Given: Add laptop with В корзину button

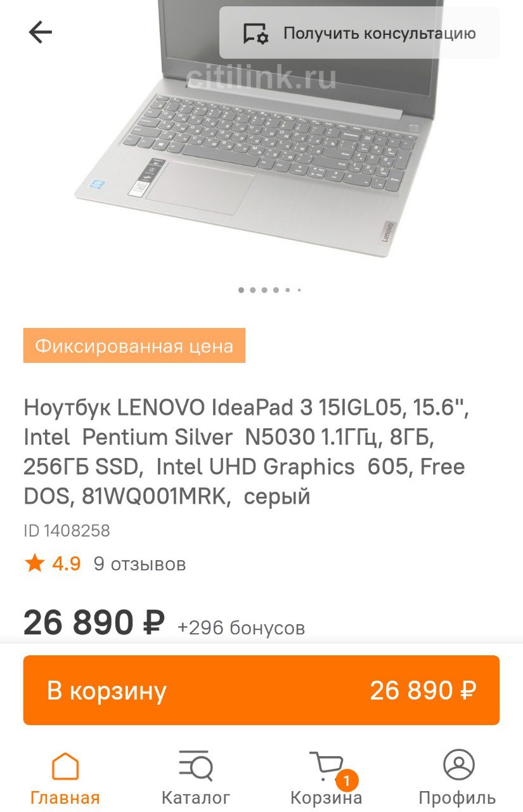Looking at the screenshot, I should (x=261, y=690).
